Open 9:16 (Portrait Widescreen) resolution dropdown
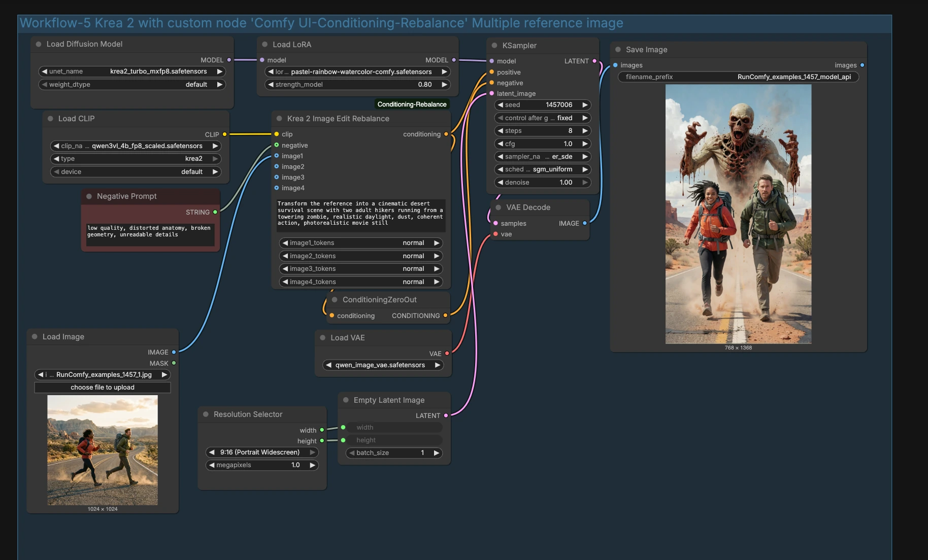This screenshot has height=560, width=928. click(262, 452)
